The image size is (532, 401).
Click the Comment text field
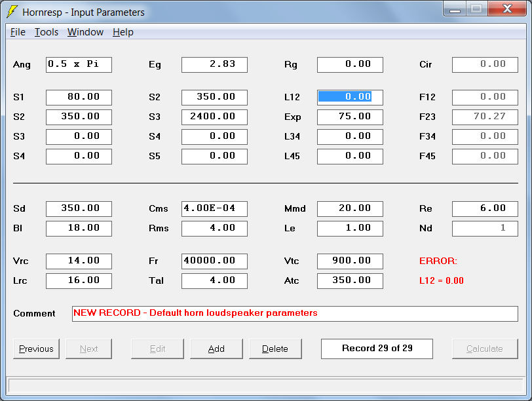[295, 314]
